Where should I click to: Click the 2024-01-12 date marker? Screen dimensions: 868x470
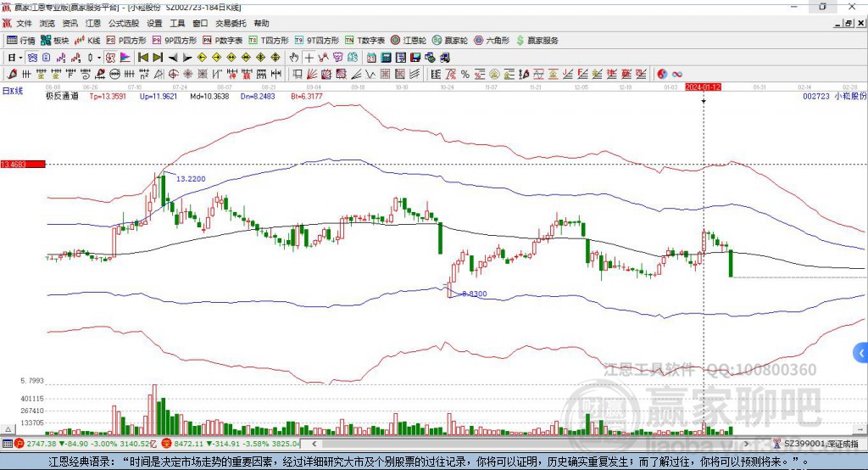pos(703,87)
